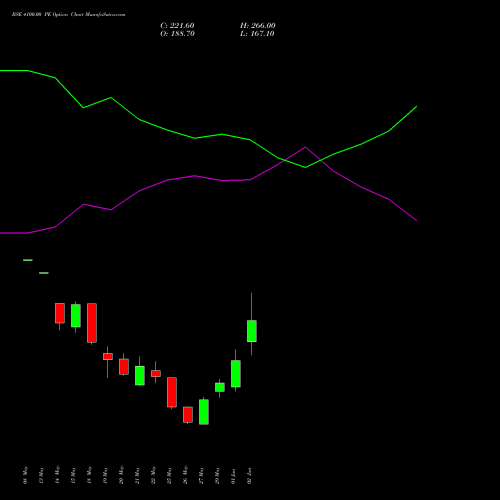Click the 27 May date label
The width and height of the screenshot is (500, 500).
point(202,475)
